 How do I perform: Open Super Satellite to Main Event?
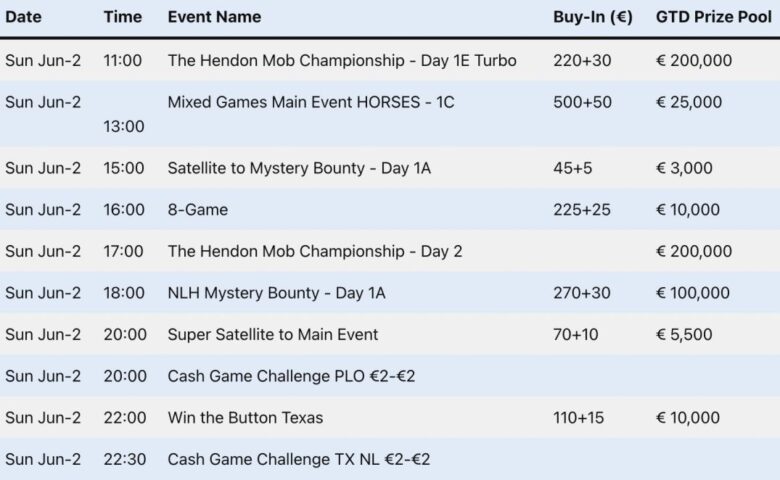pyautogui.click(x=273, y=334)
